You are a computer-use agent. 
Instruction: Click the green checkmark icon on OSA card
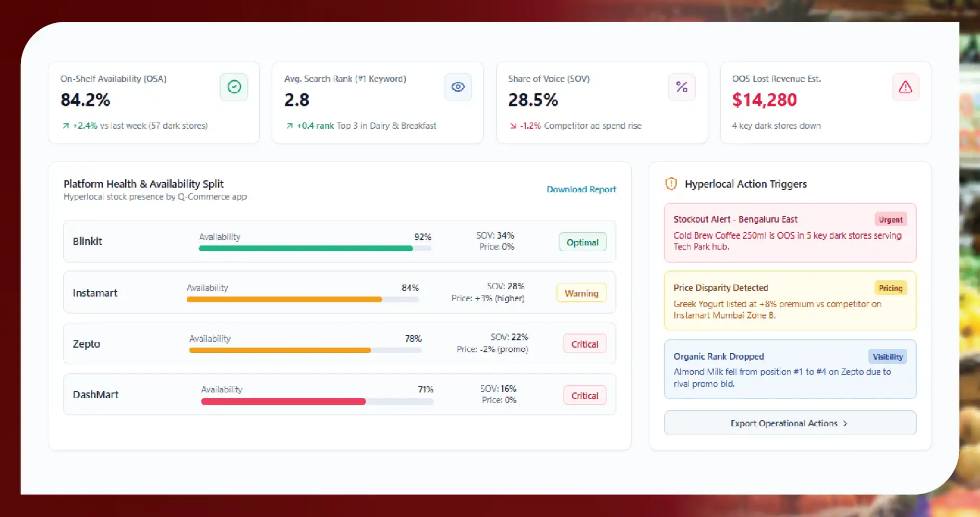pos(234,87)
